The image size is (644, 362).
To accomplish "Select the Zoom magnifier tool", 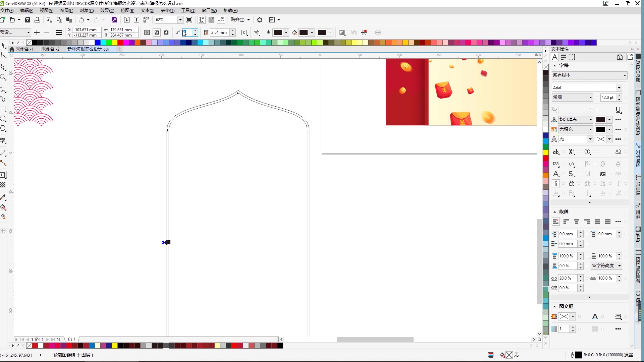I will (3, 77).
